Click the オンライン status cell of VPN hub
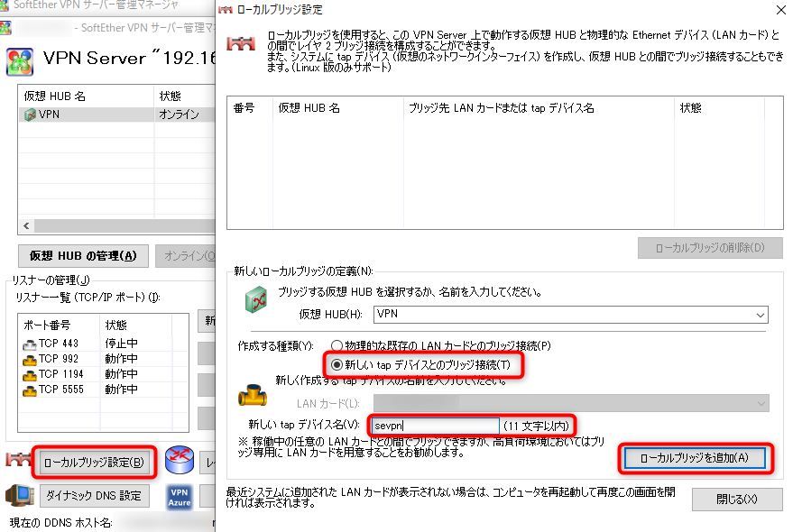Screen dimensions: 793x532 pyautogui.click(x=179, y=115)
